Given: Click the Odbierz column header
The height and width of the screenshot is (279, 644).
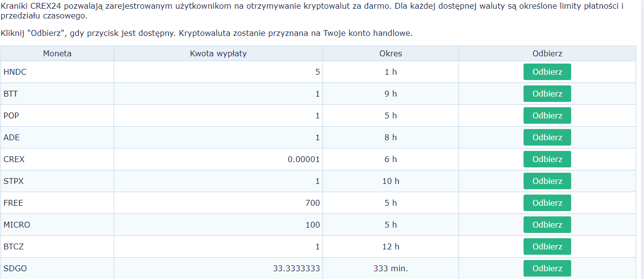Looking at the screenshot, I should [x=547, y=53].
